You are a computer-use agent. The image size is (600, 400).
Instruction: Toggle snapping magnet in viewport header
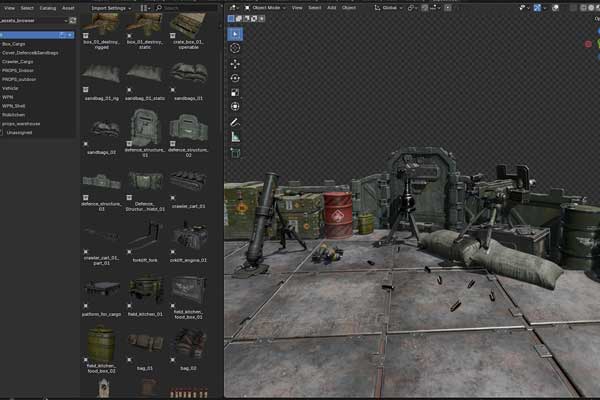[x=424, y=8]
